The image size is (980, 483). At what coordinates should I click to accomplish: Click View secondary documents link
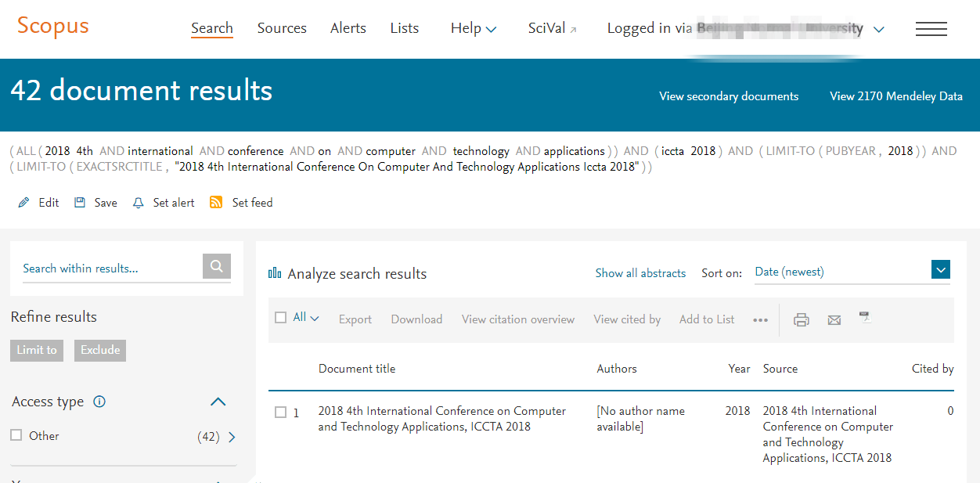point(729,96)
